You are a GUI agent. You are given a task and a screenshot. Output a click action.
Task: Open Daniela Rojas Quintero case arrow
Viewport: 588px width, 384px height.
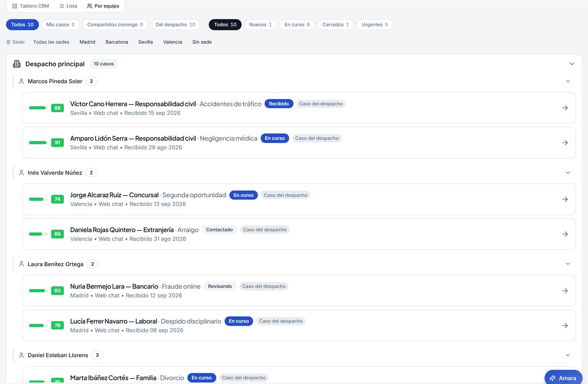click(565, 234)
